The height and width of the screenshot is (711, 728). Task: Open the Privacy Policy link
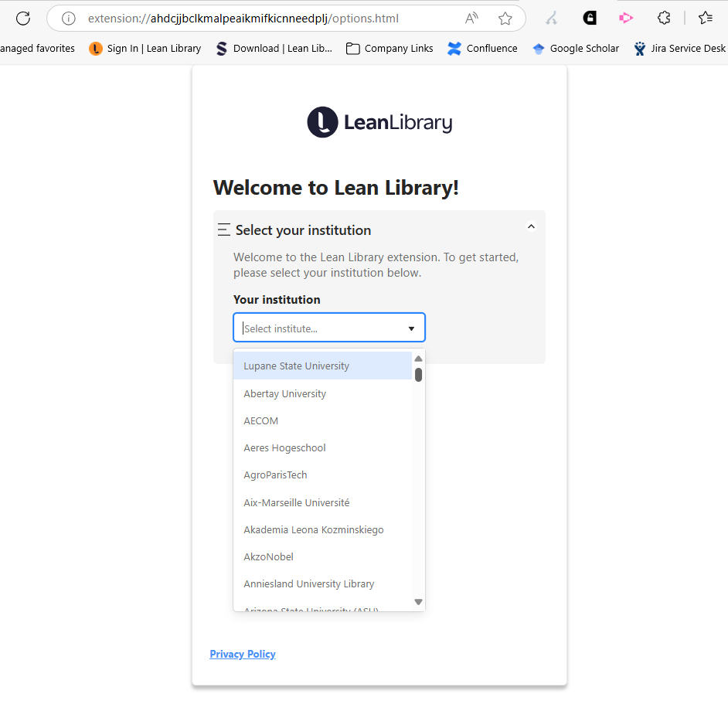coord(242,654)
